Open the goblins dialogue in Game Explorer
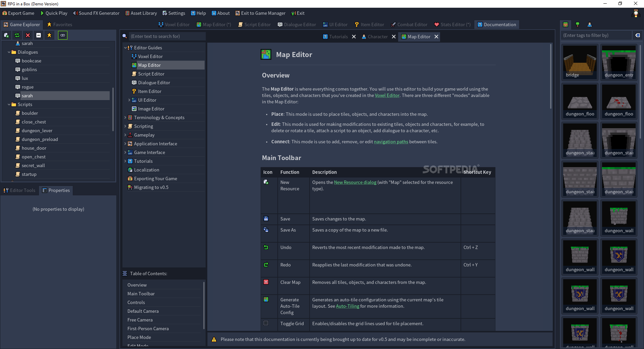Screen dimensions: 644x349 pyautogui.click(x=29, y=69)
